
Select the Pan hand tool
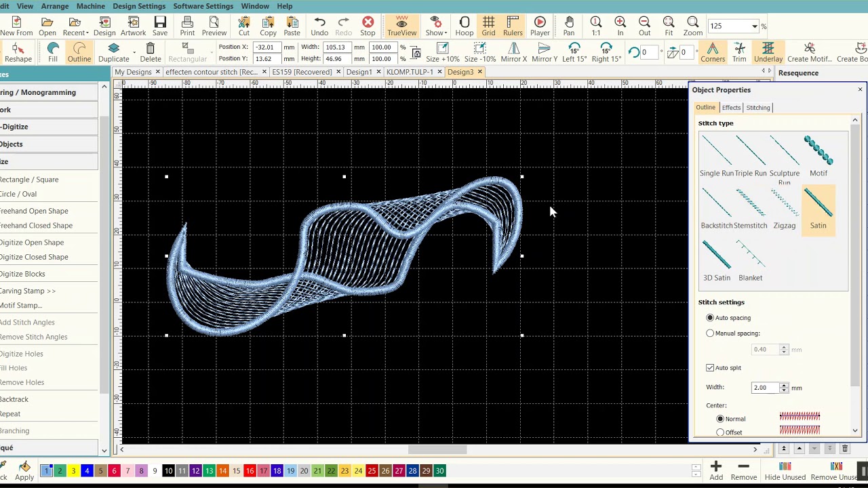pos(569,26)
